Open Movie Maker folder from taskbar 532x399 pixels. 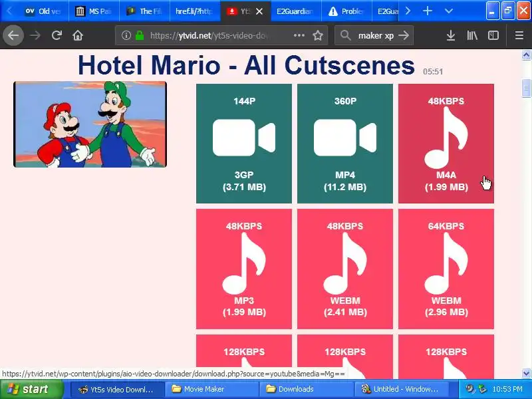pos(212,389)
